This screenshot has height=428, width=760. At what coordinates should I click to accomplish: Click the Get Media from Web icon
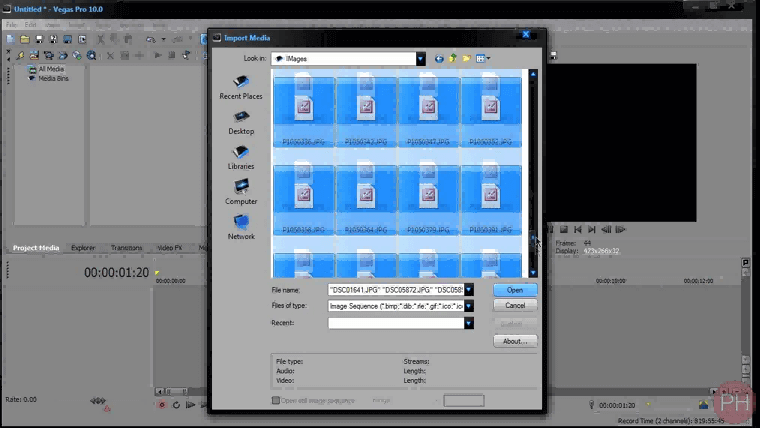(x=77, y=55)
